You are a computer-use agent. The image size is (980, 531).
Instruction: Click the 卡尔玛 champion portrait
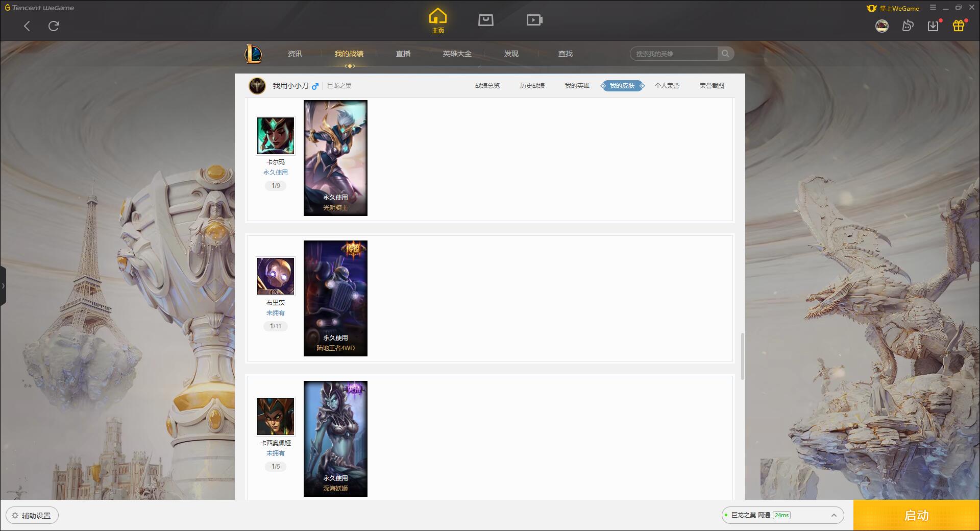point(276,136)
